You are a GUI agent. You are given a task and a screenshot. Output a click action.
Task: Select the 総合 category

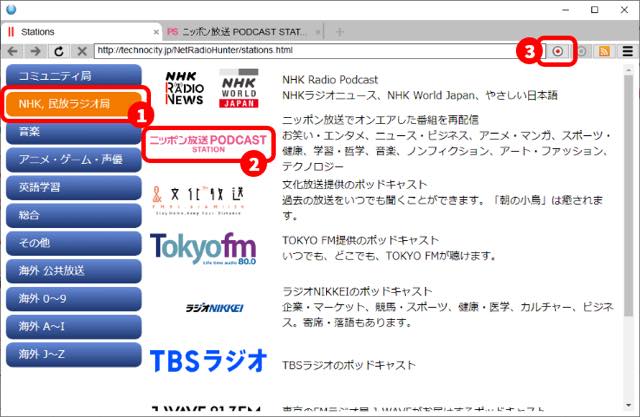(x=74, y=215)
